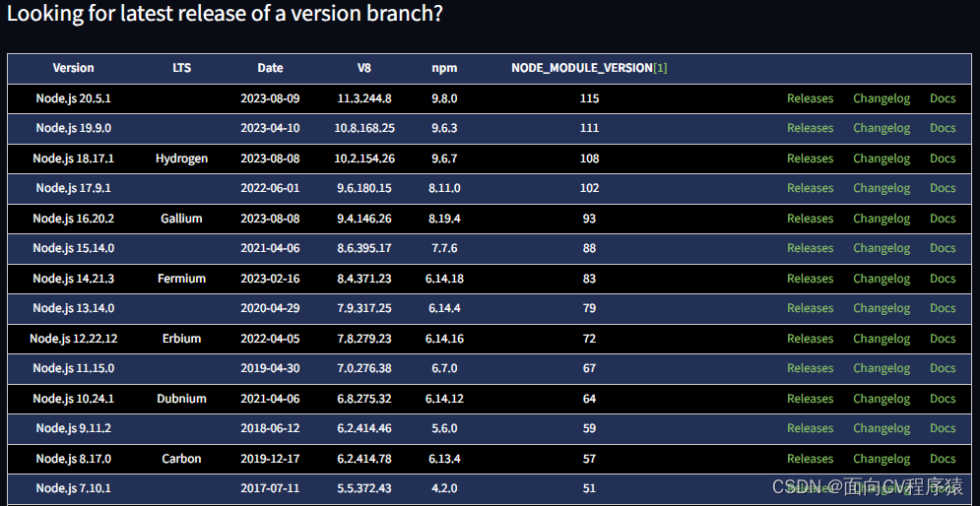This screenshot has height=506, width=980.
Task: Select npm version 8.19.4 cell
Action: [444, 219]
